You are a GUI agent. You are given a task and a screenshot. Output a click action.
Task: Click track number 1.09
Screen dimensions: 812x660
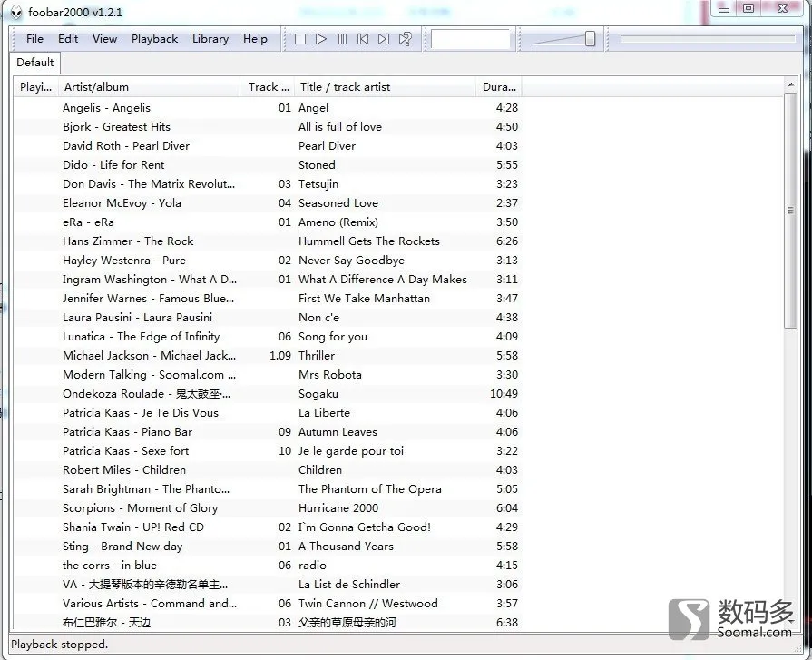point(280,356)
